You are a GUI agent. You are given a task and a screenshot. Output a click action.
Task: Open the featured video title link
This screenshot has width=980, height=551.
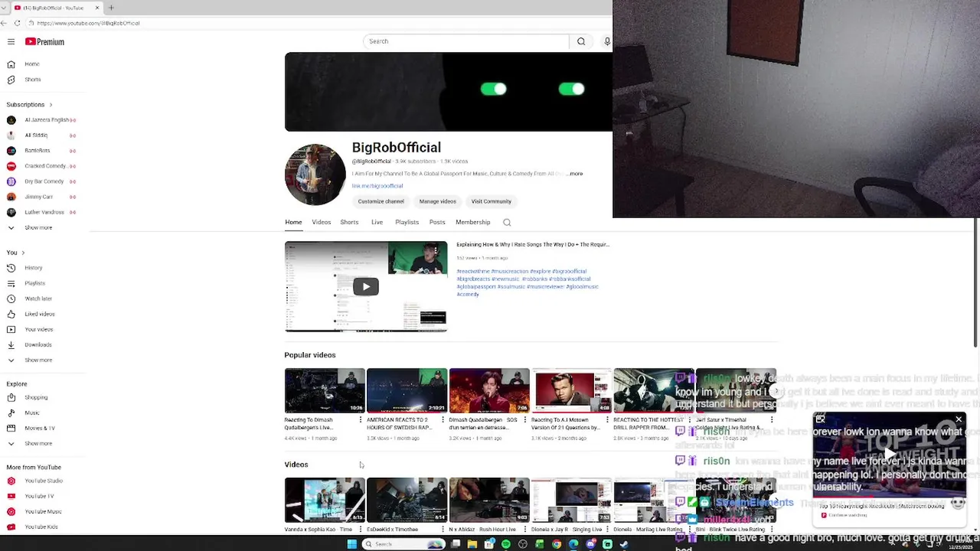point(533,245)
